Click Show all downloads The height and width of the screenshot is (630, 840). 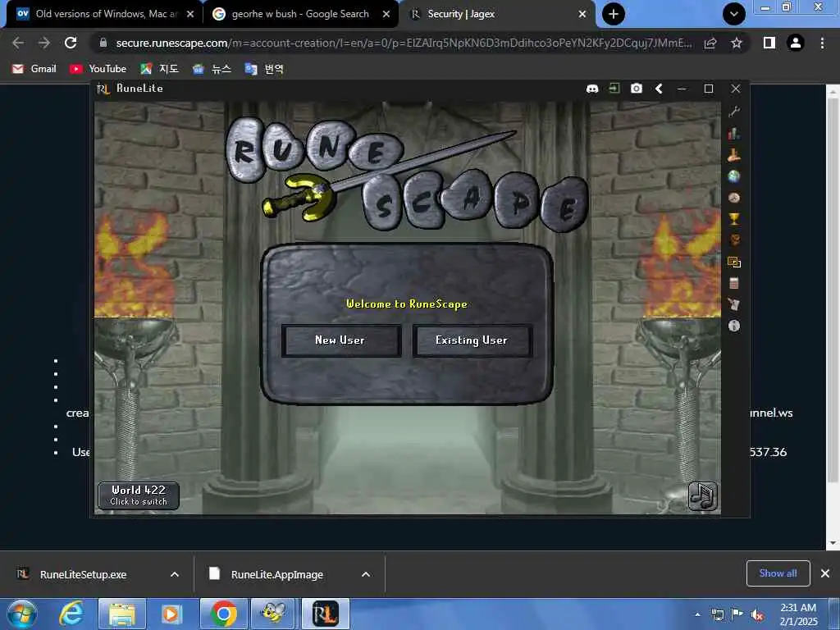click(778, 573)
